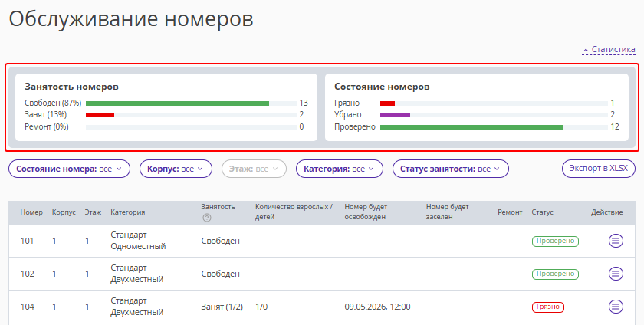Open Состояние номера filter dropdown

click(70, 169)
